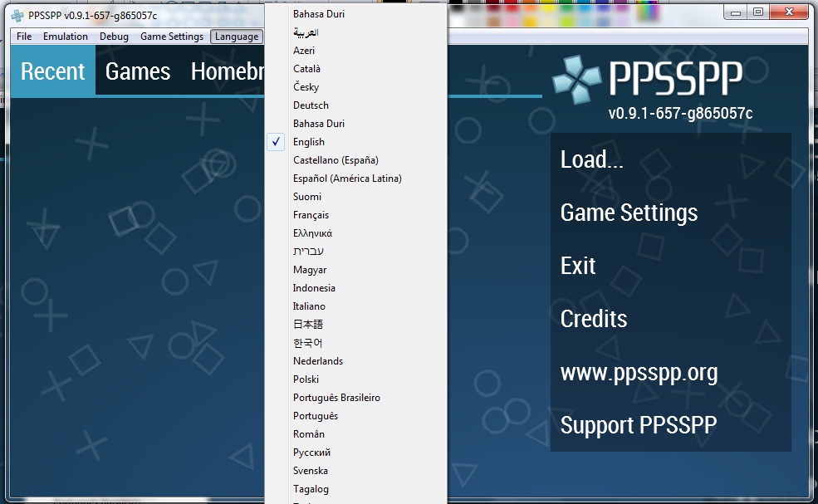818x504 pixels.
Task: Open Game Settings from the right-hand panel
Action: (670, 213)
